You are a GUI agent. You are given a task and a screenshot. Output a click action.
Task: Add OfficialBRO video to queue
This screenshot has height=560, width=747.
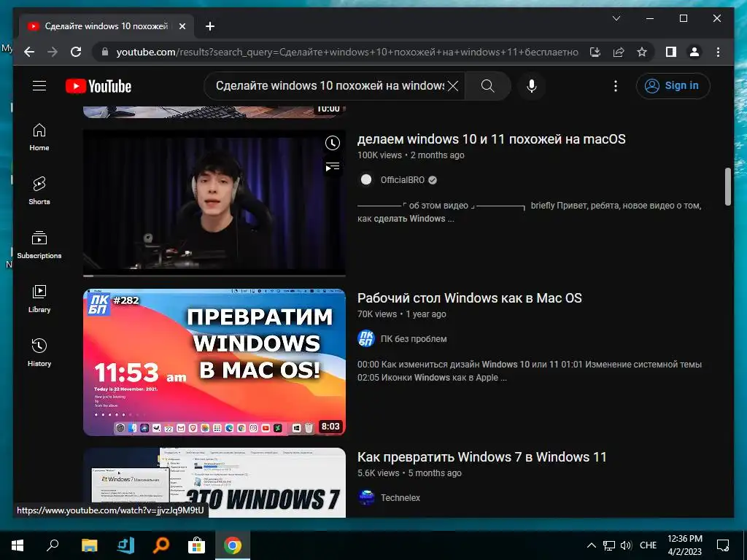tap(333, 167)
